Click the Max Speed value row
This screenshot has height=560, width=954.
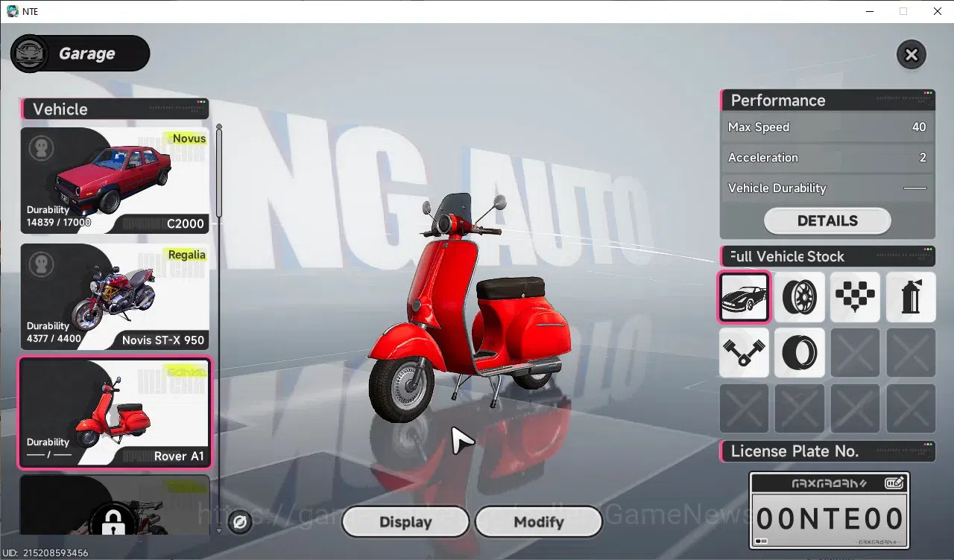point(827,127)
